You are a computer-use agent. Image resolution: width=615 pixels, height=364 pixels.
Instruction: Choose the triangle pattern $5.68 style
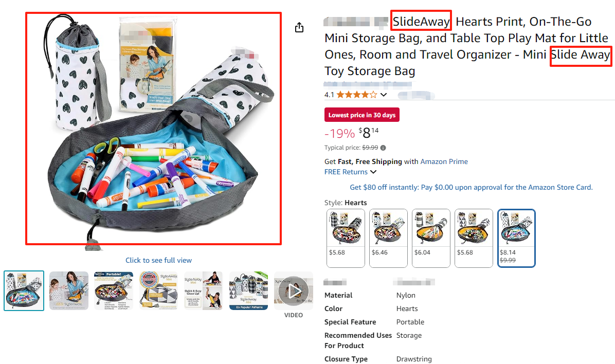click(x=474, y=238)
